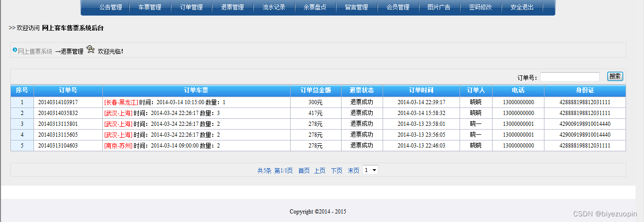
Task: Click the 订单总金额 column header
Action: click(316, 90)
